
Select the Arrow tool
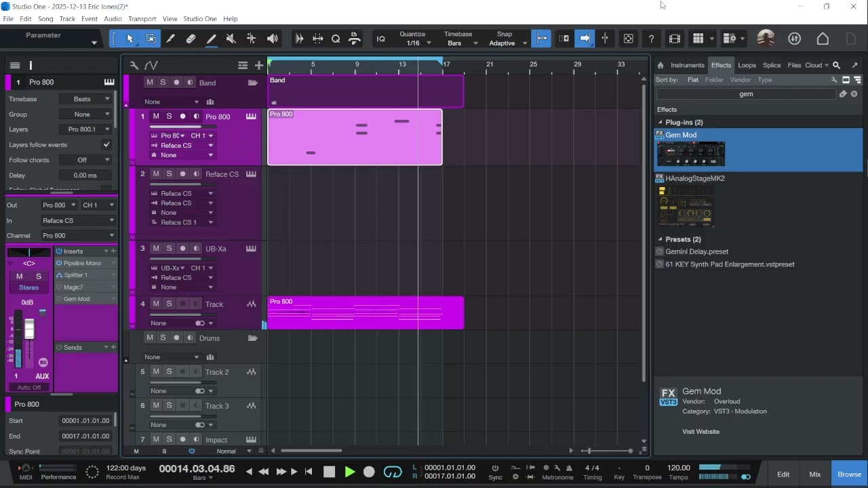(131, 39)
